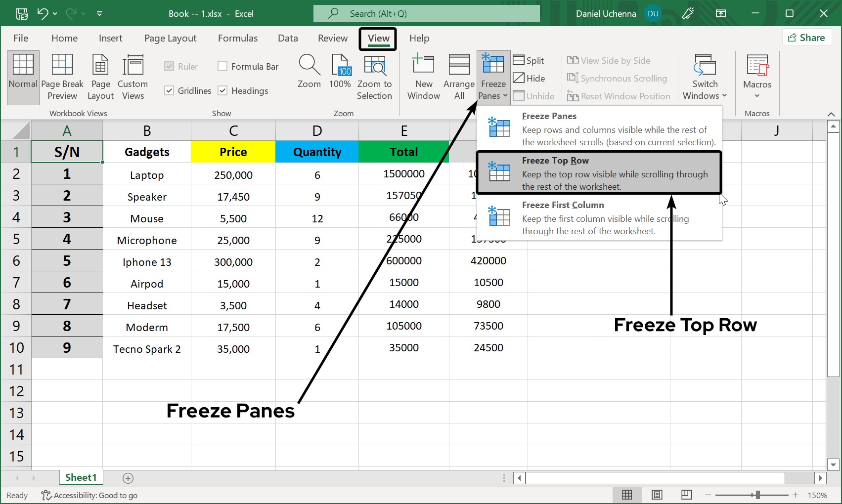Toggle the Formula Bar checkbox
Screen dimensions: 842x504
pos(223,66)
